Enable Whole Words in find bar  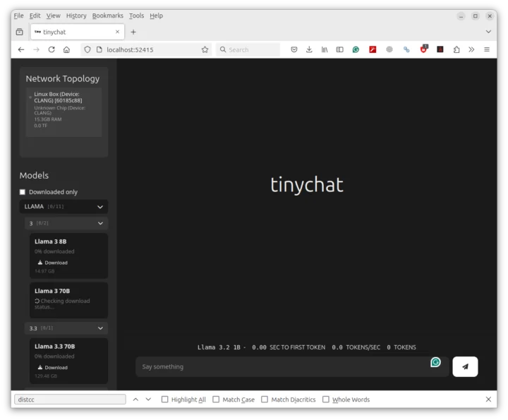[325, 400]
